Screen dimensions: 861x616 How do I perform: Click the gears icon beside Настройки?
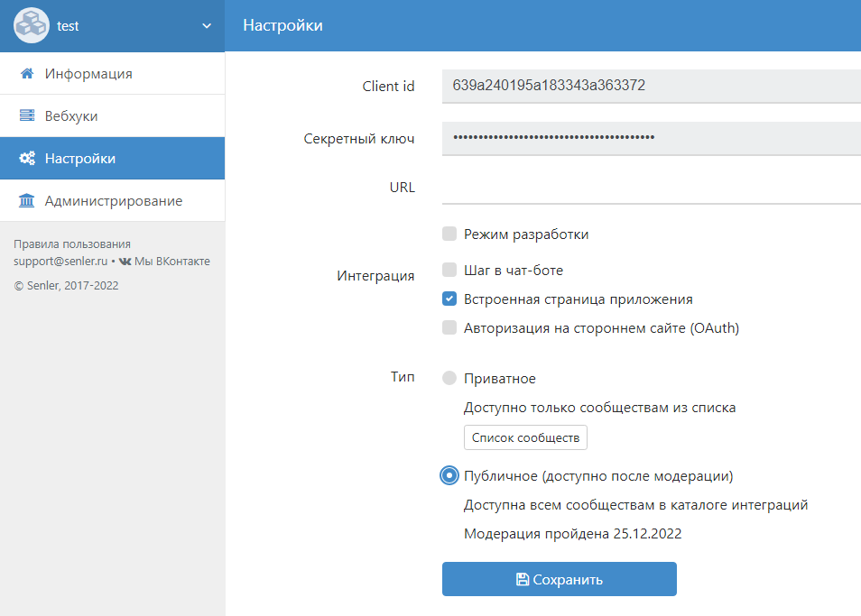pos(27,159)
